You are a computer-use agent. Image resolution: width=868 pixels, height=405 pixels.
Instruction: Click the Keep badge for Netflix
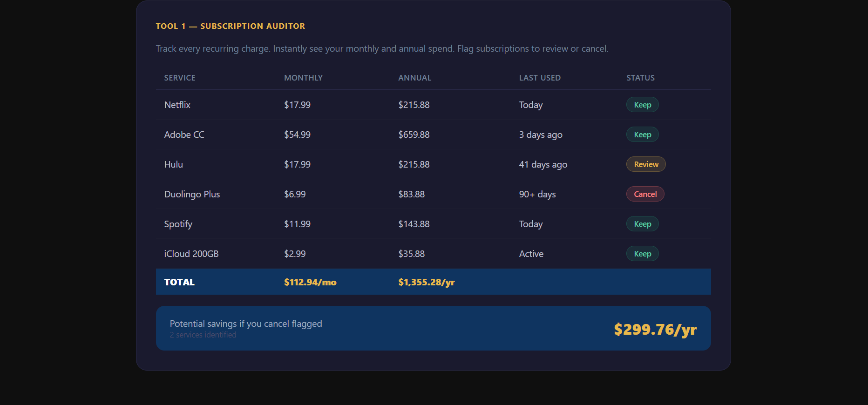pos(642,105)
